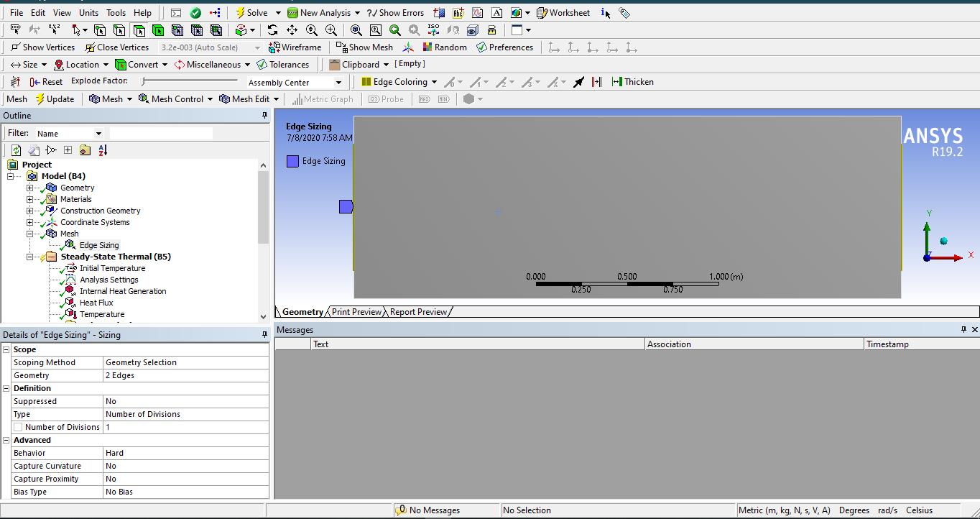Open the Units menu
The height and width of the screenshot is (519, 980).
88,12
